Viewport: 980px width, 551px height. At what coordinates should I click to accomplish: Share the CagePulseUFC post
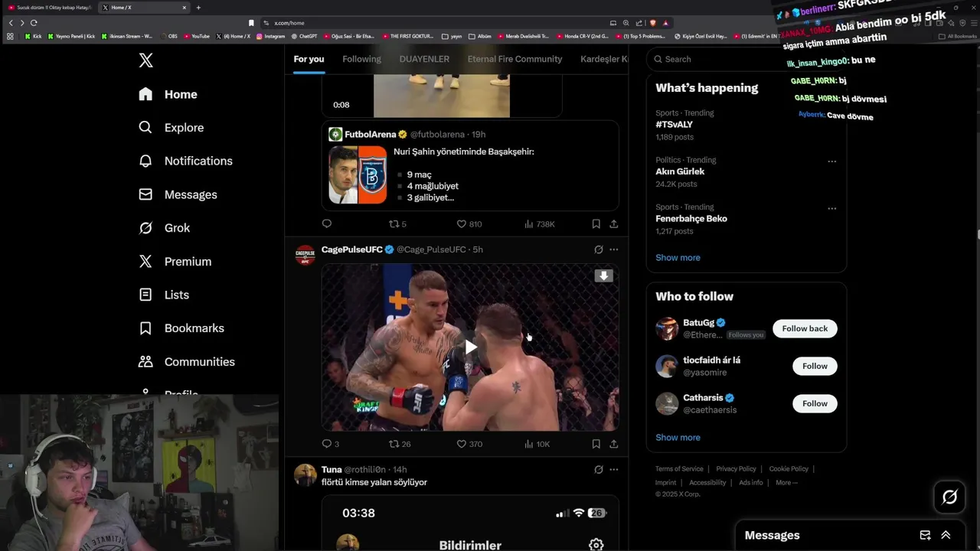(613, 444)
